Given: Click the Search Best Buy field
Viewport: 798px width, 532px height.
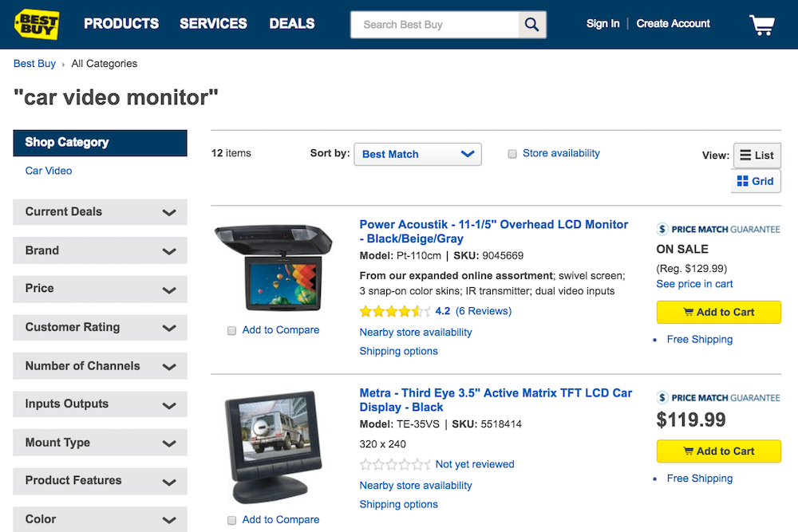Looking at the screenshot, I should [435, 25].
